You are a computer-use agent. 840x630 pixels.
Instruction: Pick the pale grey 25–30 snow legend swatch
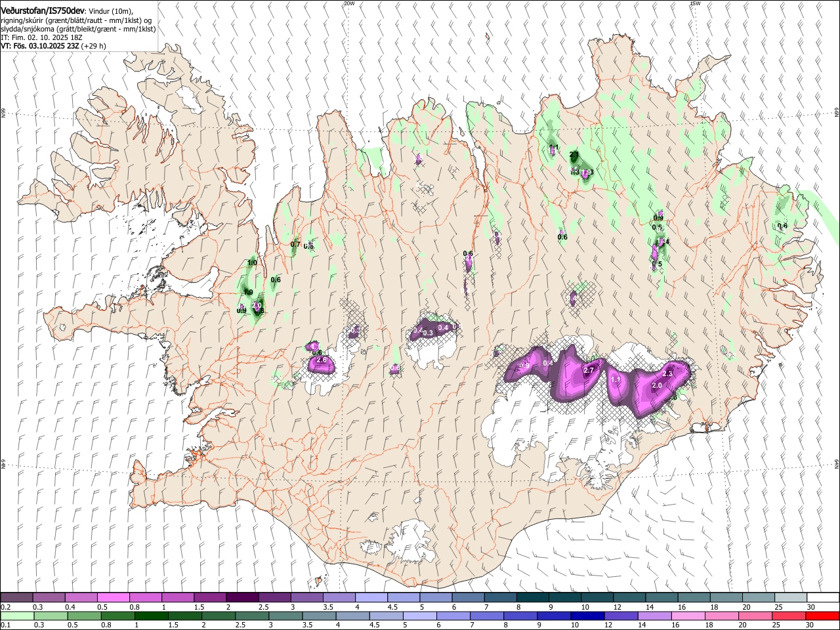coord(789,598)
